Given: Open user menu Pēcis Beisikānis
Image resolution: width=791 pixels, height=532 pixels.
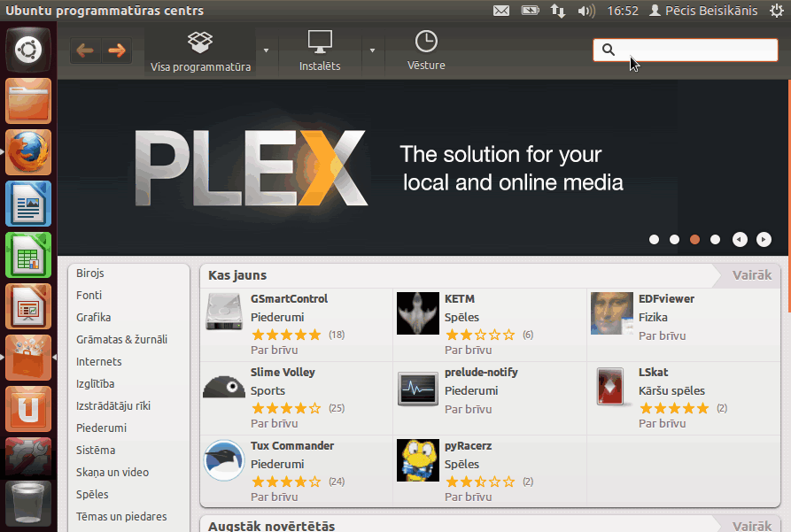Looking at the screenshot, I should tap(703, 11).
